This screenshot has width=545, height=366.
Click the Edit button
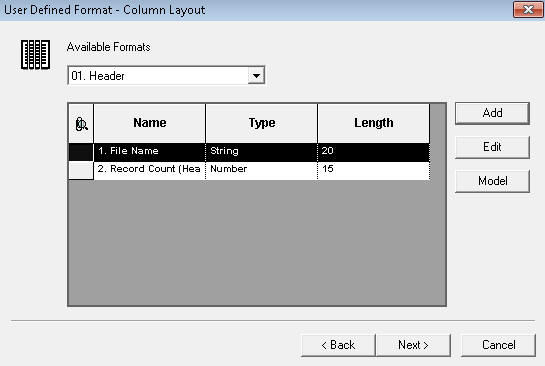(492, 147)
